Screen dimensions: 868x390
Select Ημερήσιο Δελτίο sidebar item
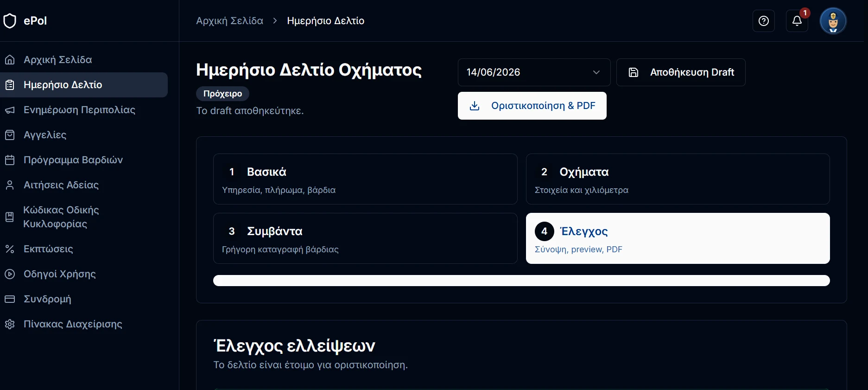(x=84, y=85)
